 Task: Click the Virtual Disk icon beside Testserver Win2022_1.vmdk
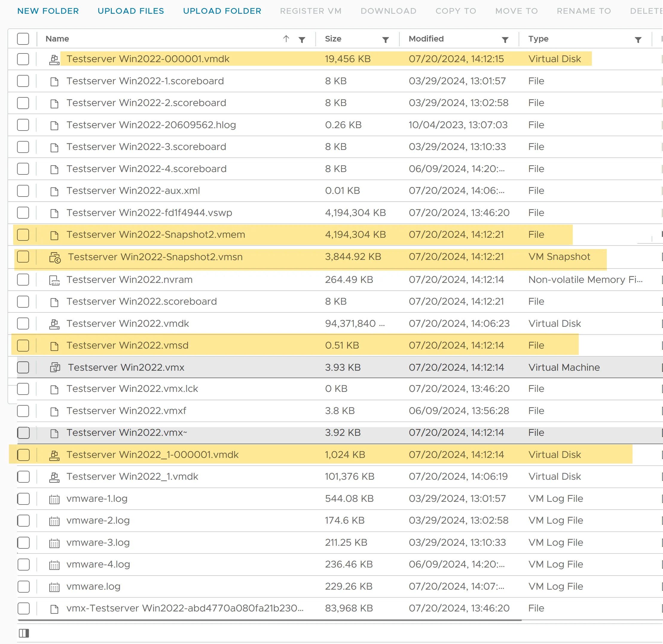coord(54,476)
